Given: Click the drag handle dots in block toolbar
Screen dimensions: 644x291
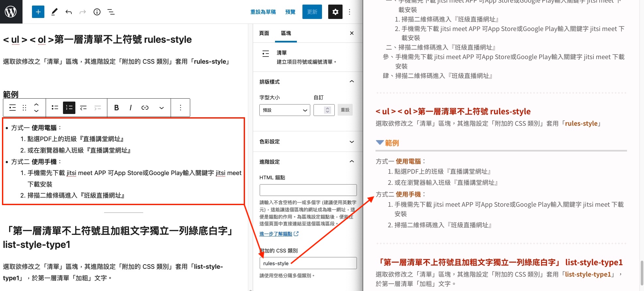Looking at the screenshot, I should (x=24, y=107).
